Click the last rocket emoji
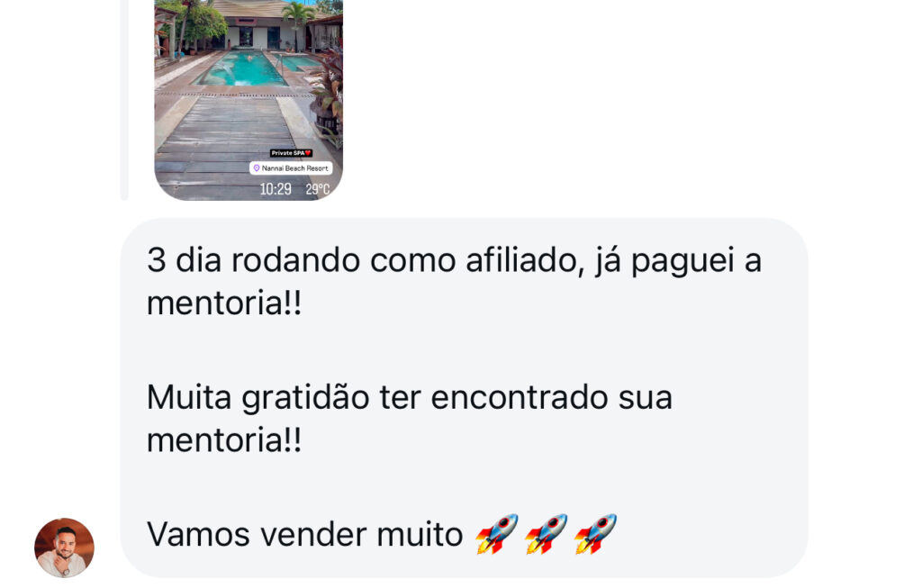This screenshot has height=588, width=922. [596, 534]
